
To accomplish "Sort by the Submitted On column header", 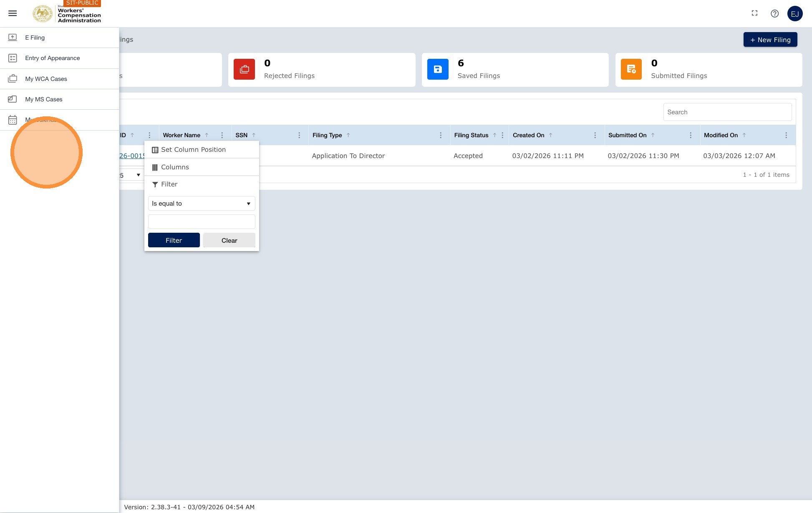I will pos(627,135).
